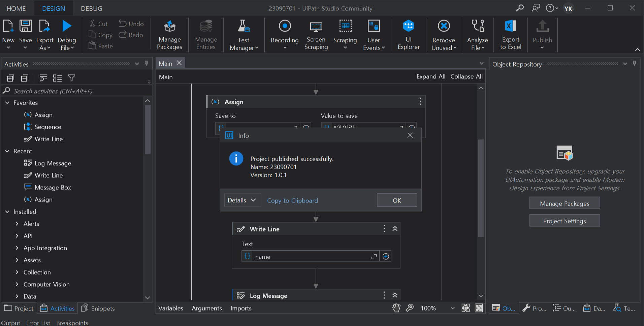Collapse the Favorites tree group
The height and width of the screenshot is (326, 644).
(7, 103)
